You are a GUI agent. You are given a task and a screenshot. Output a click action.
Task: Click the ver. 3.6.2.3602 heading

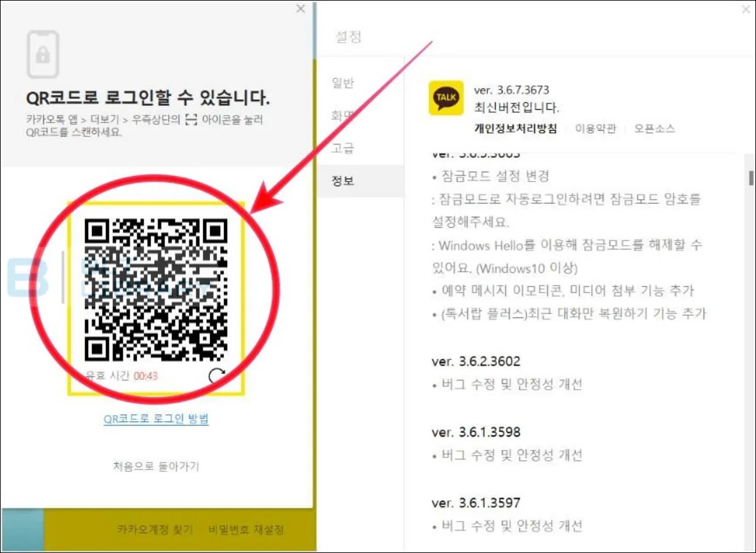pos(476,361)
